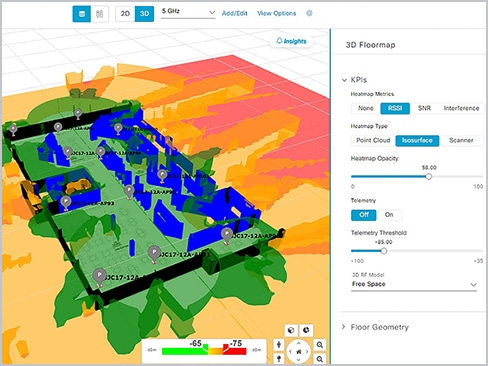488x366 pixels.
Task: Click the Add/Edit link
Action: pos(235,13)
